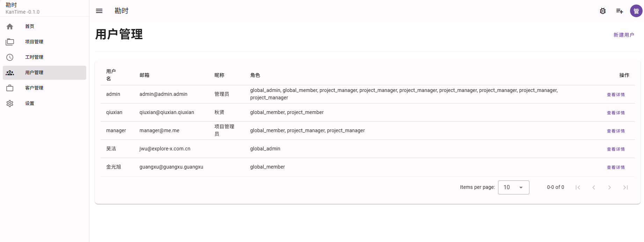The width and height of the screenshot is (644, 242).
Task: Click the manager username cell
Action: click(116, 130)
